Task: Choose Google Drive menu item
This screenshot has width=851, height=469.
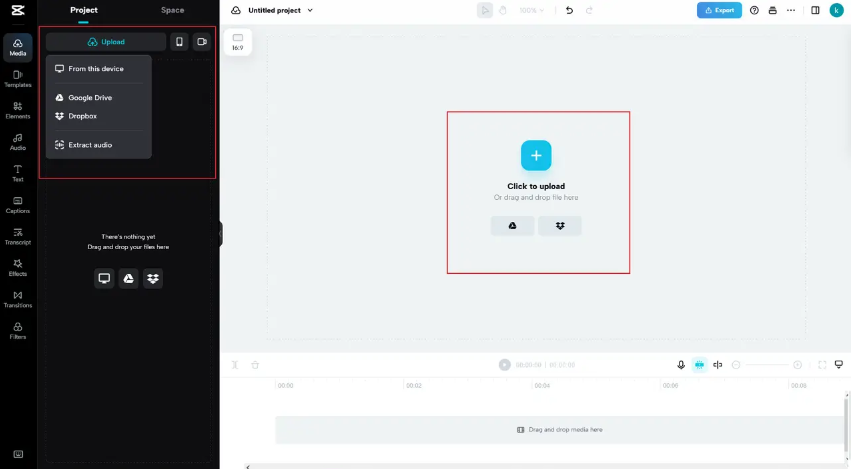Action: click(98, 98)
